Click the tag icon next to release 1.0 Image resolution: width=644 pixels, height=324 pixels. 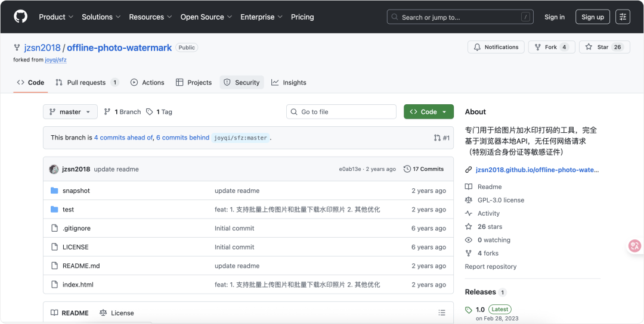(469, 310)
